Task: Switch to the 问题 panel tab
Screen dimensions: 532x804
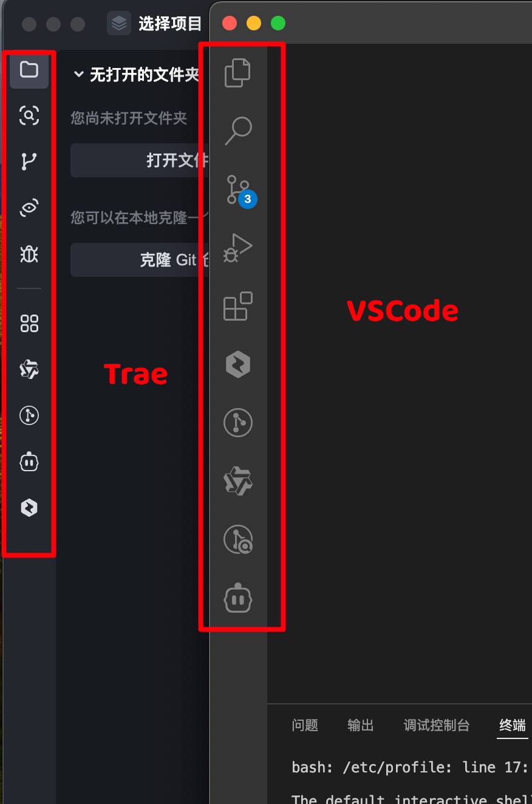Action: (305, 725)
